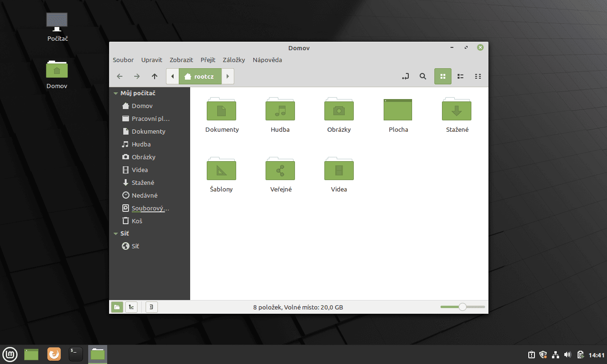Open the parent folder with the up arrow

coord(154,76)
